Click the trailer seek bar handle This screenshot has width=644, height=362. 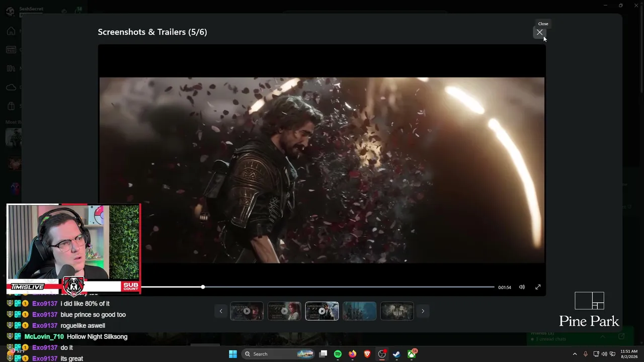203,287
